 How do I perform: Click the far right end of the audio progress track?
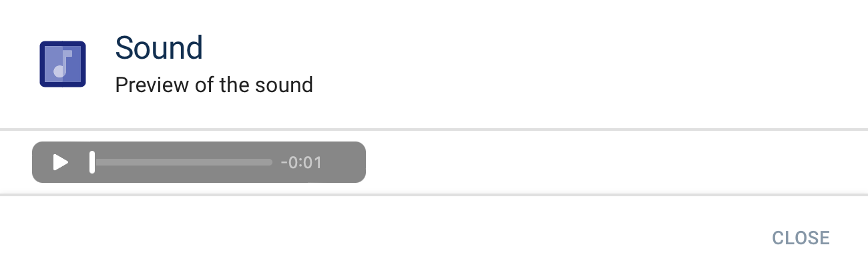270,162
